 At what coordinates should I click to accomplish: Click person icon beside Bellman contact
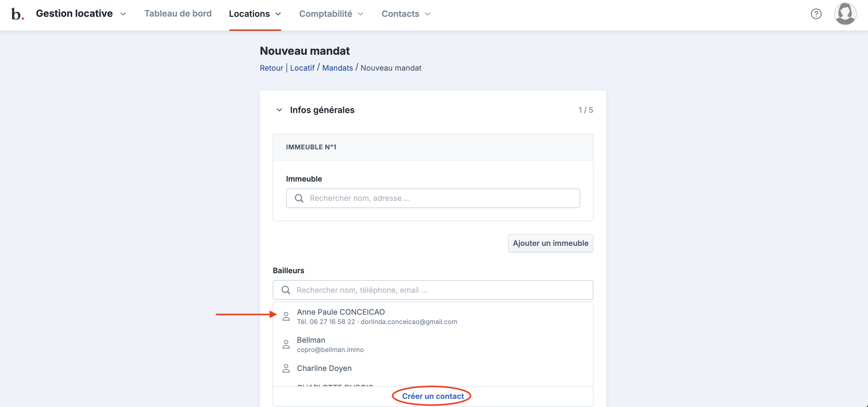(x=286, y=344)
